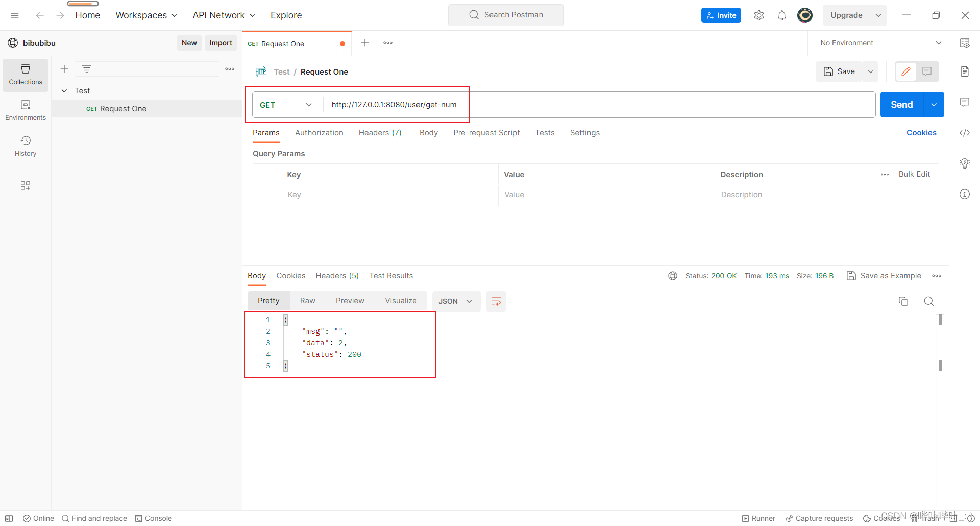This screenshot has width=980, height=526.
Task: Open the Related requests lightbulb icon
Action: click(965, 163)
